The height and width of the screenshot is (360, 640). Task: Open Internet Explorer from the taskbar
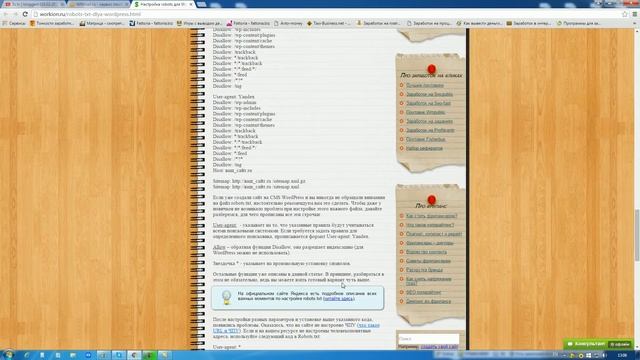[x=27, y=355]
